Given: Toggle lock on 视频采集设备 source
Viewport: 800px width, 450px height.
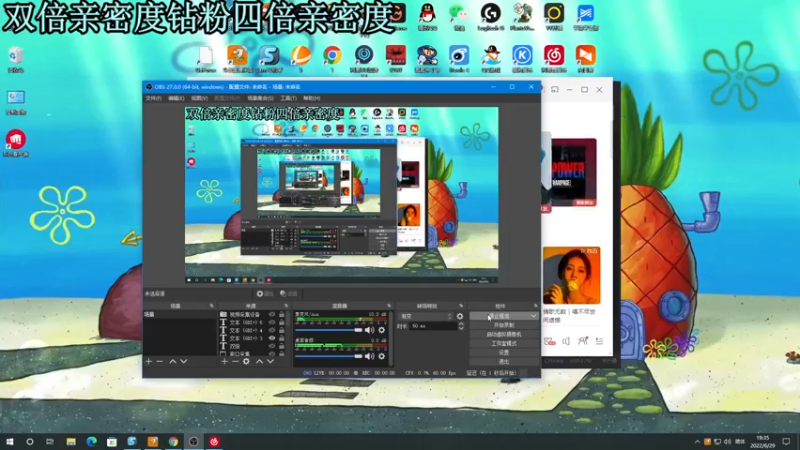Looking at the screenshot, I should click(x=282, y=315).
